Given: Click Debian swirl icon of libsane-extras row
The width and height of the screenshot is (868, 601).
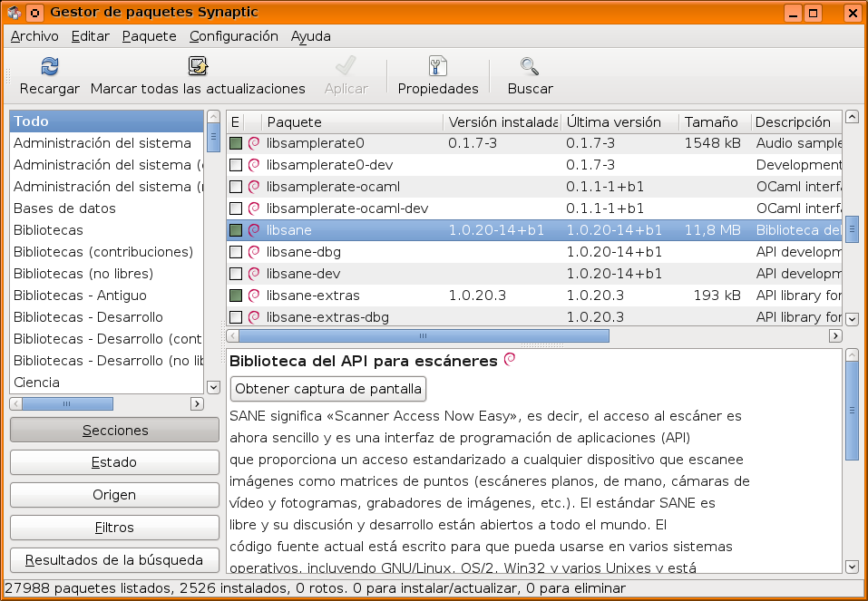Looking at the screenshot, I should [x=254, y=296].
